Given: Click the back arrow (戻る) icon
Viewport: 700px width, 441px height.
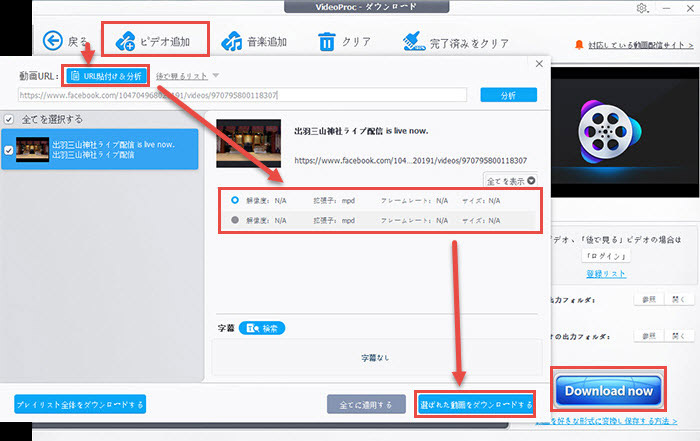Looking at the screenshot, I should tap(53, 41).
